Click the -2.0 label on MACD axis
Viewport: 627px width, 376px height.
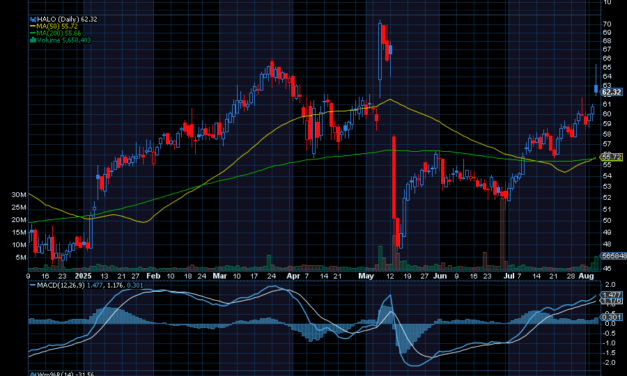point(608,363)
